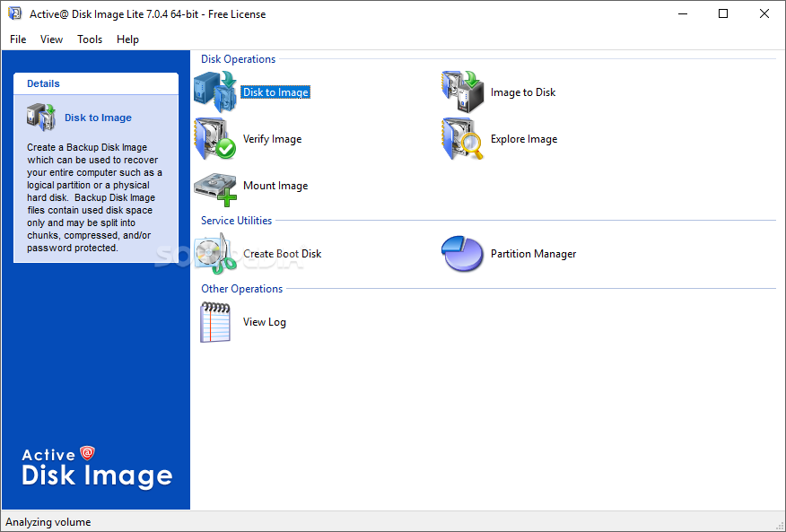Click the Disk to Image heading in Details
This screenshot has width=786, height=532.
click(x=99, y=118)
